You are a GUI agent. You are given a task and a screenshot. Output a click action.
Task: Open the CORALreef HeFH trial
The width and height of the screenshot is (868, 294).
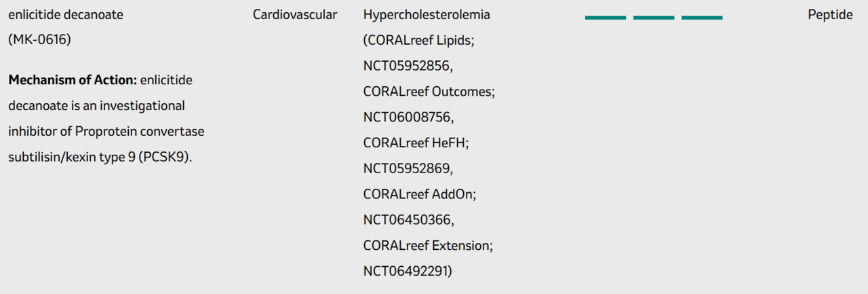click(x=416, y=143)
